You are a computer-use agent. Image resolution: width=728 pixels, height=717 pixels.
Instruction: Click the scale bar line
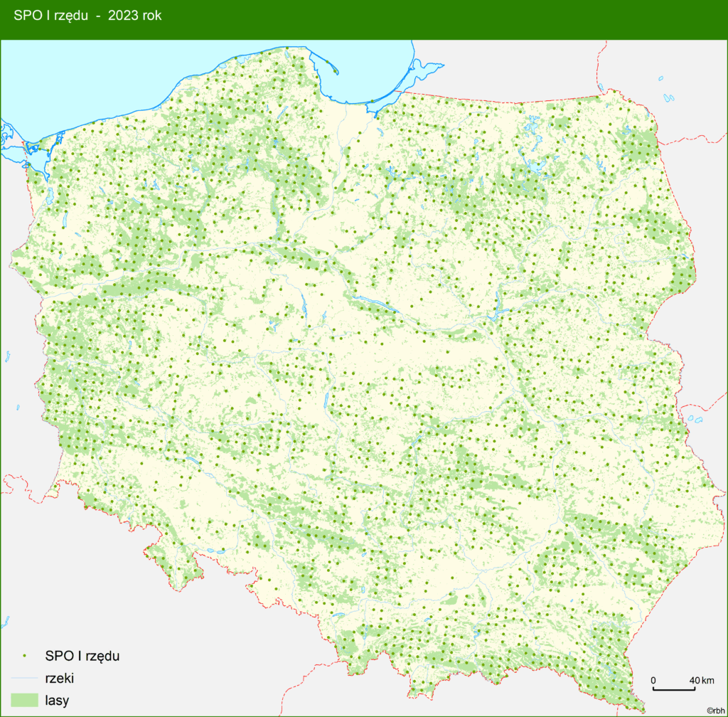pyautogui.click(x=674, y=689)
